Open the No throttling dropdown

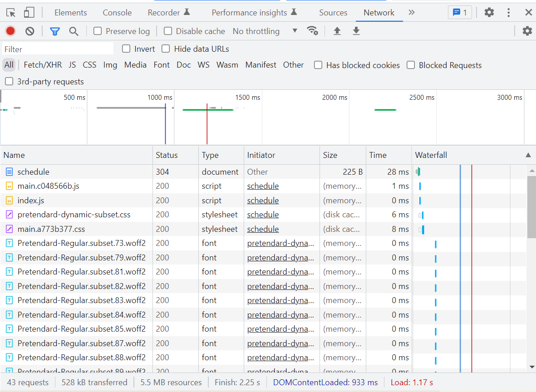click(265, 31)
